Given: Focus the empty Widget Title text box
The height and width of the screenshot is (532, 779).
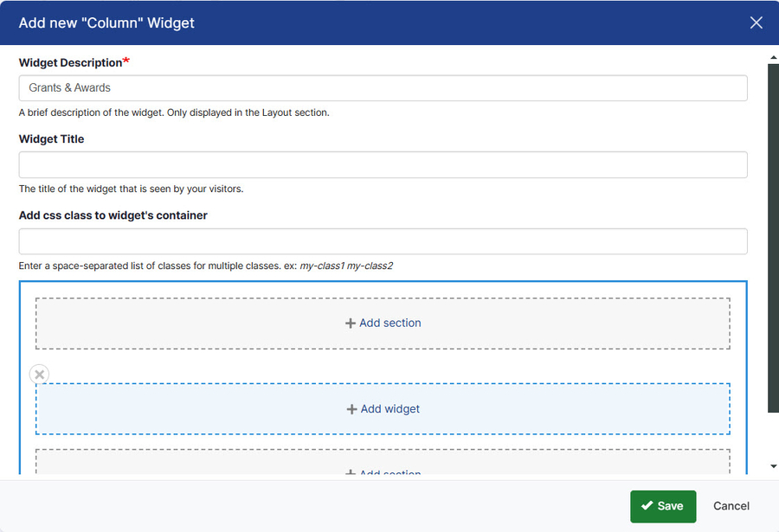Looking at the screenshot, I should (383, 164).
